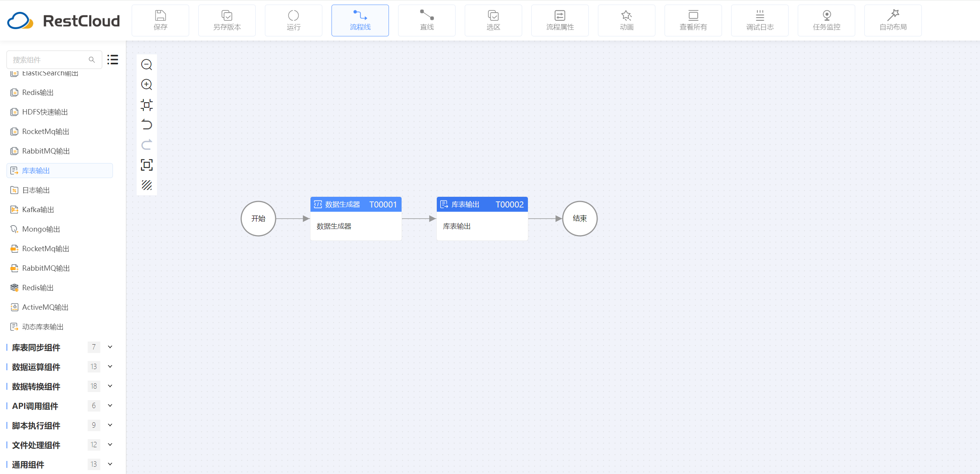Select the first Redis输出 component with the document icon
The image size is (980, 474).
tap(60, 92)
